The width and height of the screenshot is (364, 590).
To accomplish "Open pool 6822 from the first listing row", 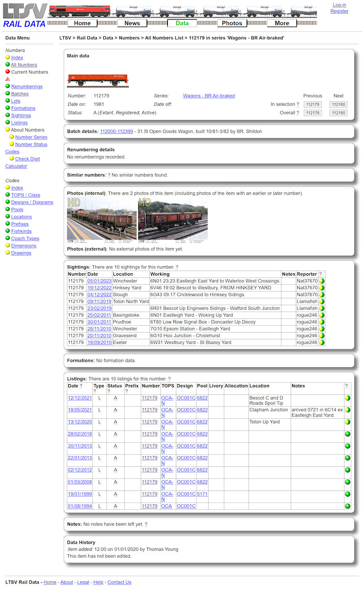I will [x=202, y=398].
